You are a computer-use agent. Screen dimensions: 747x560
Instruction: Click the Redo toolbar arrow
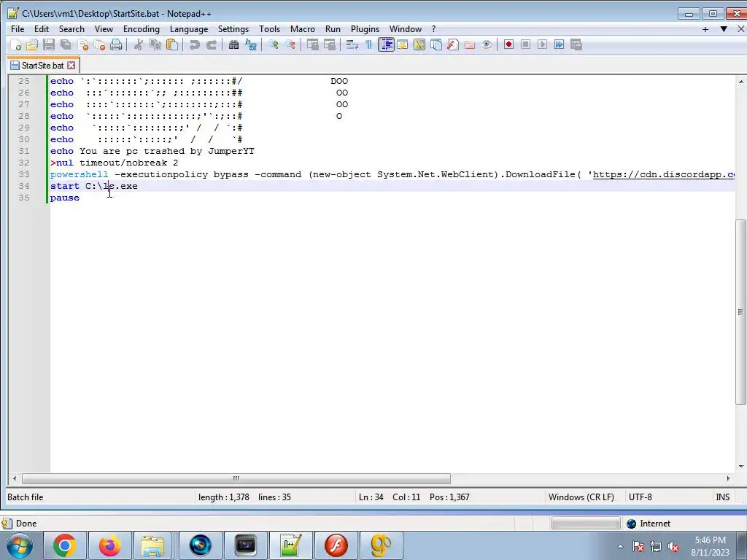(x=212, y=44)
